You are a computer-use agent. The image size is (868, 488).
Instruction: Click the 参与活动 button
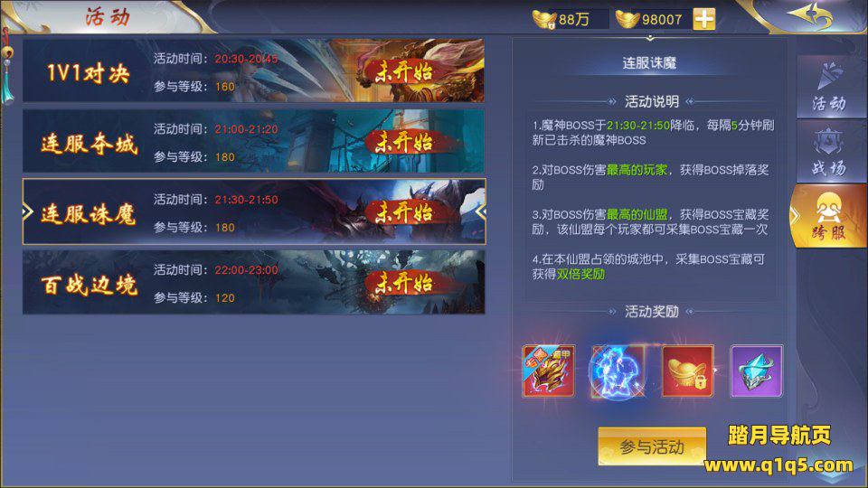[652, 446]
